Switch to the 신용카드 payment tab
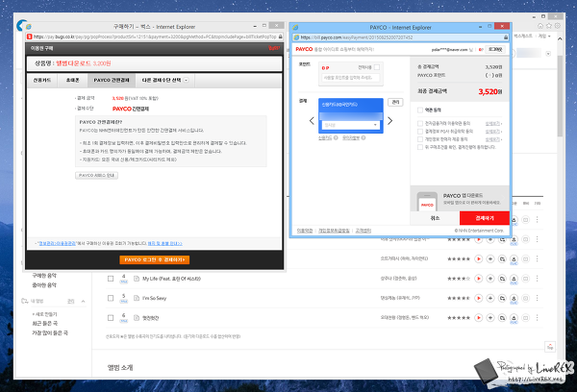Image resolution: width=577 pixels, height=392 pixels. [x=42, y=80]
